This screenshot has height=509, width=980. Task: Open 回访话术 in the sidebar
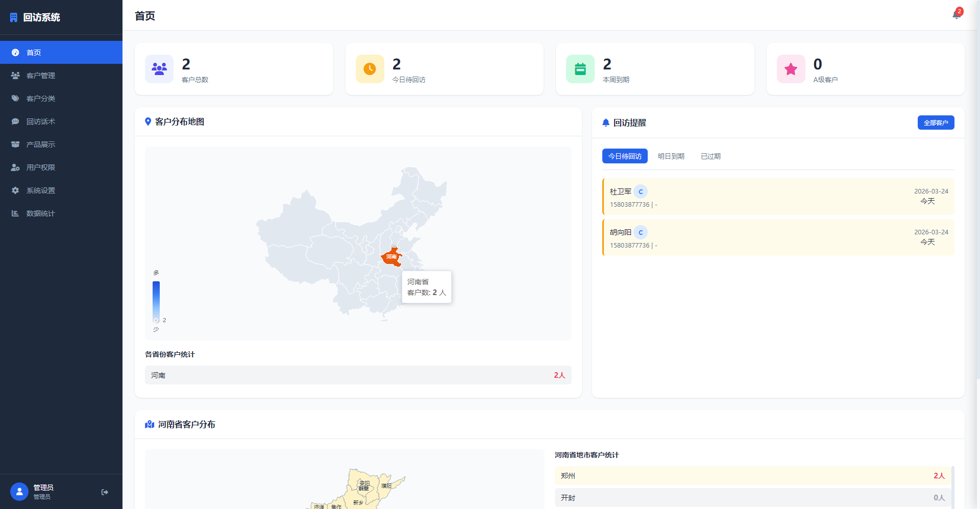coord(41,122)
